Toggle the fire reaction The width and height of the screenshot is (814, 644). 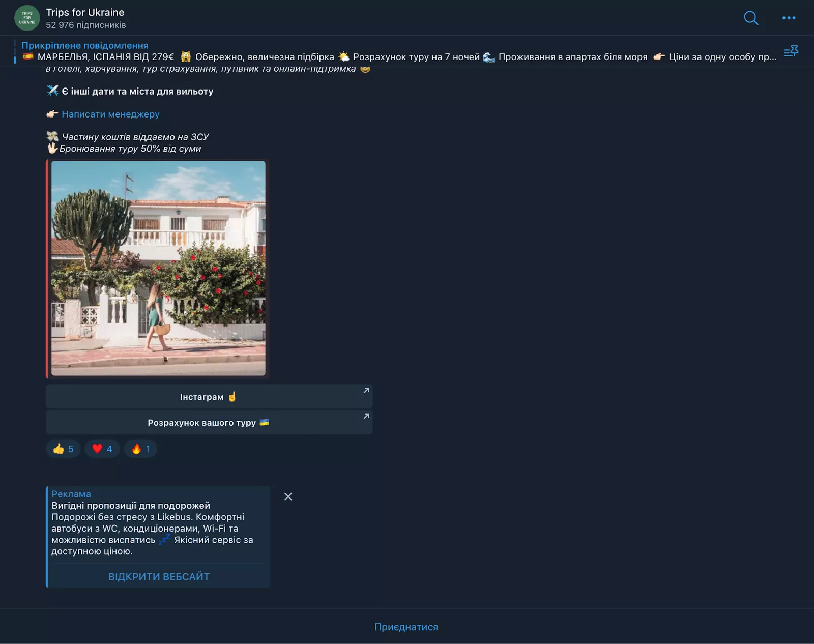click(140, 449)
